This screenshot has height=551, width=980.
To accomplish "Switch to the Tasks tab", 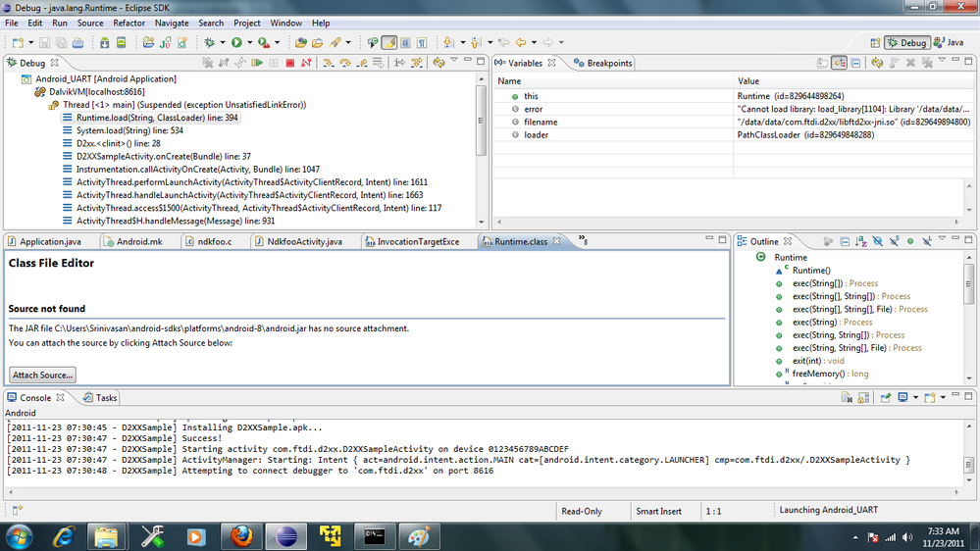I will pos(100,398).
